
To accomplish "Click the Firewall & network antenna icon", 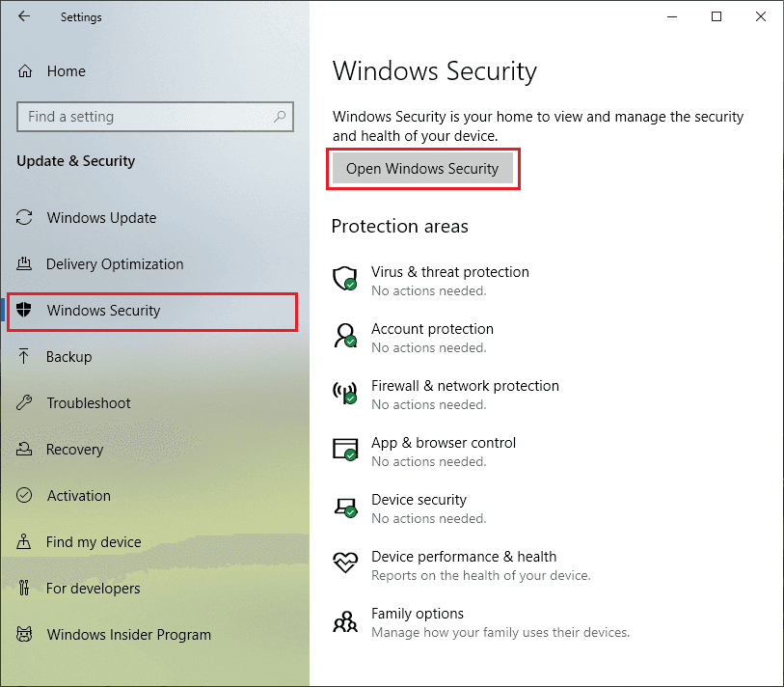I will click(345, 393).
